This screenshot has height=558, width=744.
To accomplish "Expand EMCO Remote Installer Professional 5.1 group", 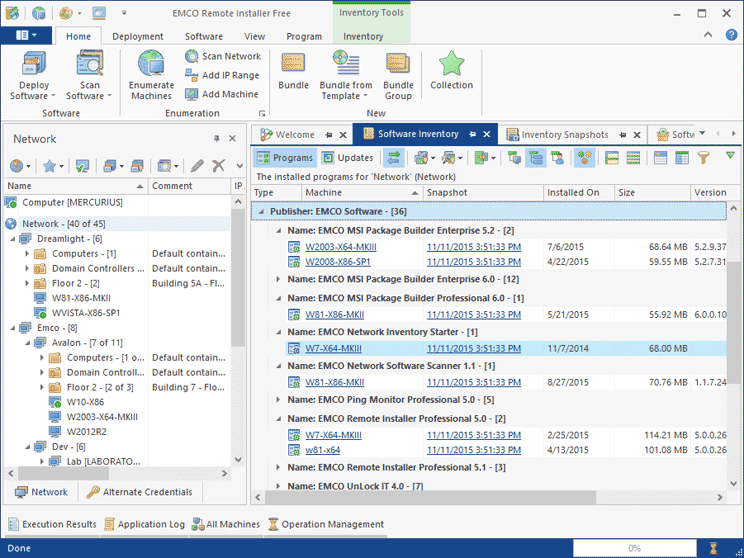I will coord(279,467).
